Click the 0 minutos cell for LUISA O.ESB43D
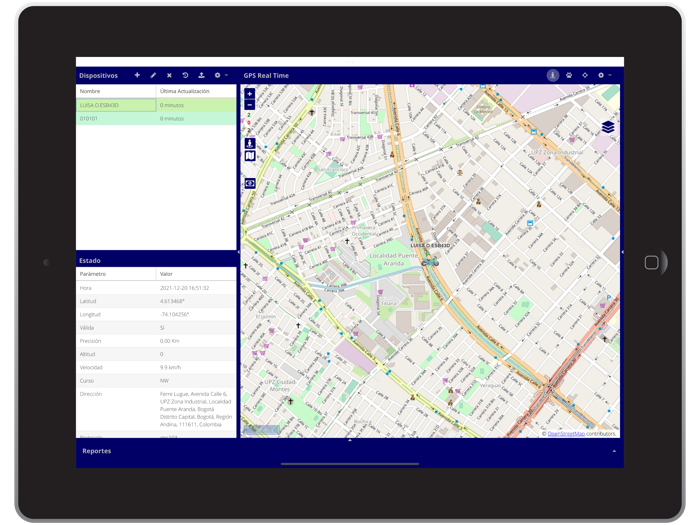700x525 pixels. pyautogui.click(x=196, y=105)
